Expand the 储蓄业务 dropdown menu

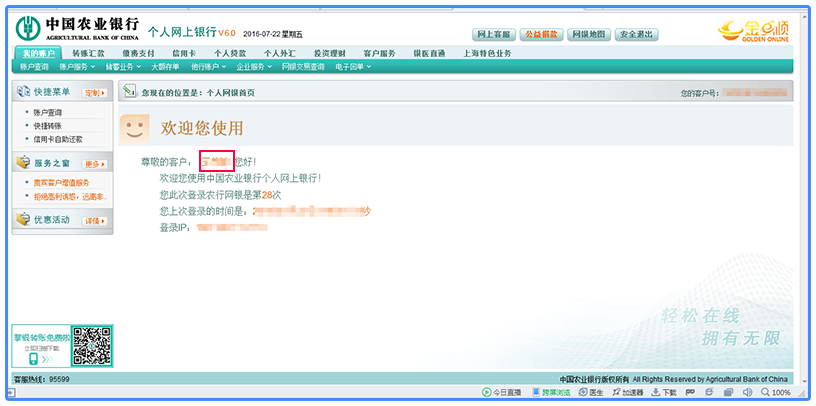click(x=123, y=67)
